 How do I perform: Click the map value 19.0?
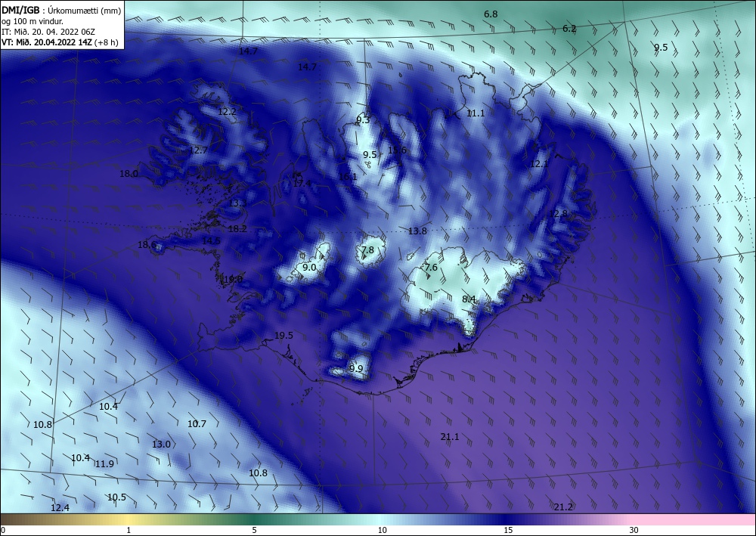point(234,280)
